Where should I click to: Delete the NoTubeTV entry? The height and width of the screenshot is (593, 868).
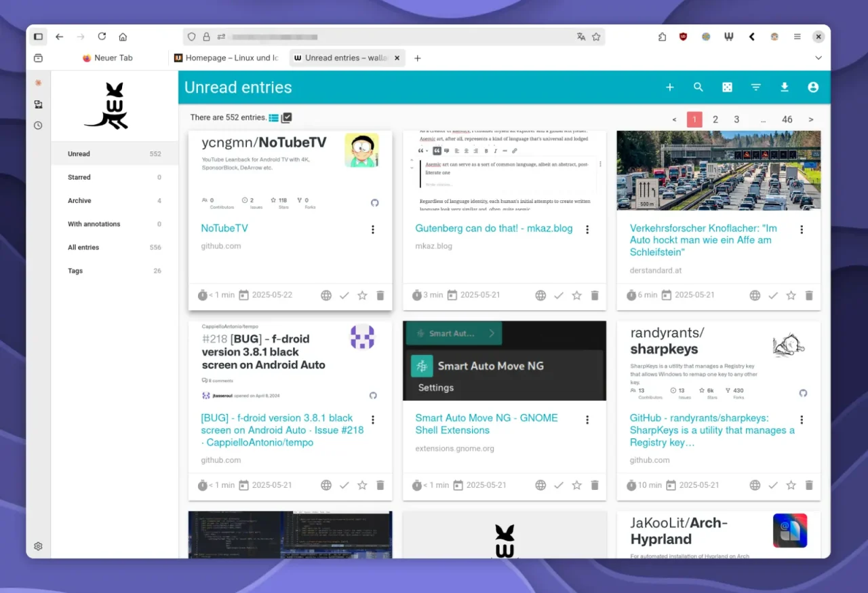pos(380,295)
